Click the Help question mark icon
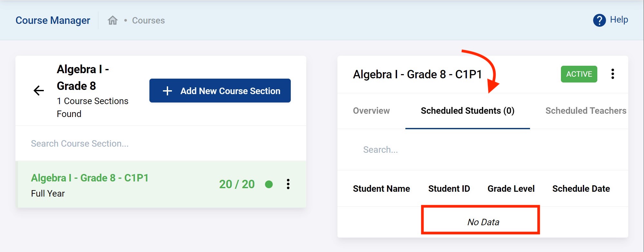Screen dimensions: 644x252 [599, 20]
